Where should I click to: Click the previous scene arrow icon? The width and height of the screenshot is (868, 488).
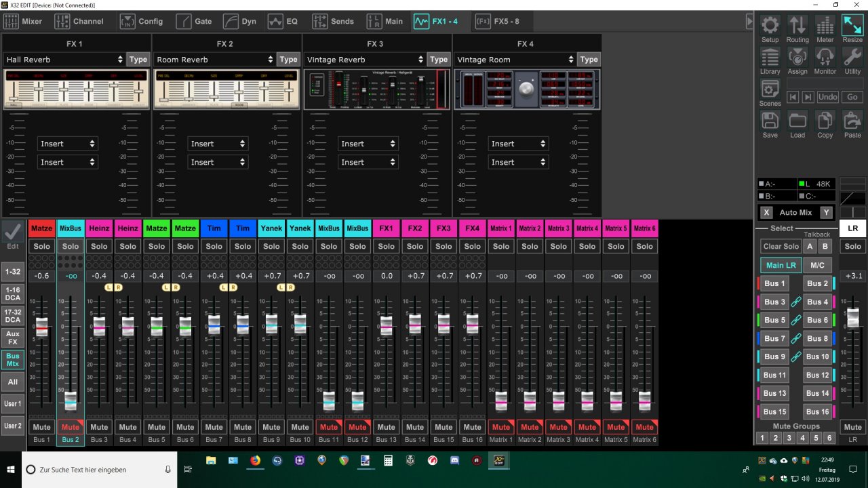coord(793,97)
